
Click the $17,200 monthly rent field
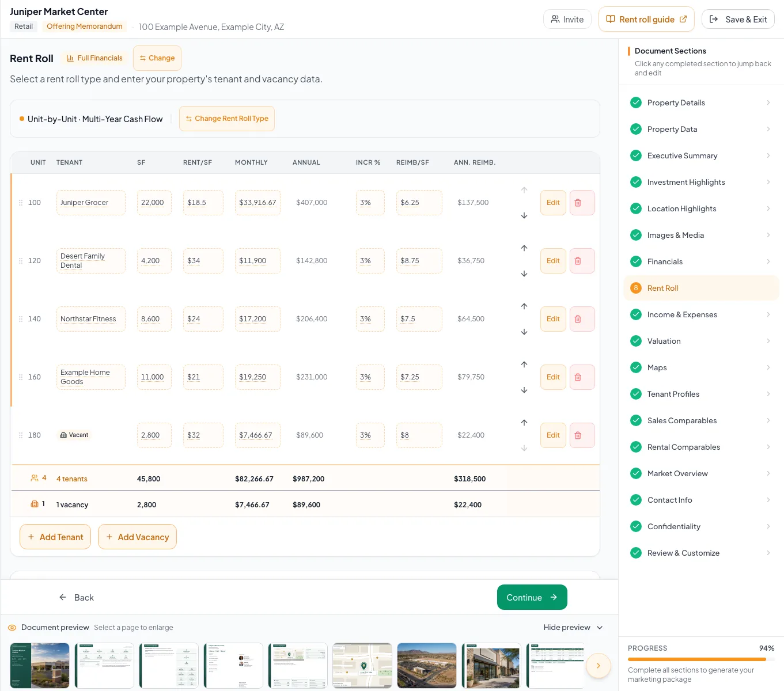click(x=258, y=319)
